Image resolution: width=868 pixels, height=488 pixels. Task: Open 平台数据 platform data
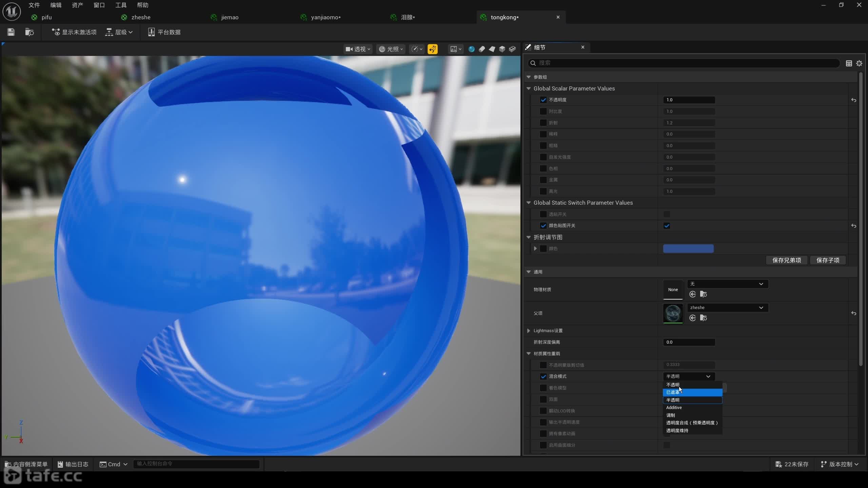tap(164, 32)
